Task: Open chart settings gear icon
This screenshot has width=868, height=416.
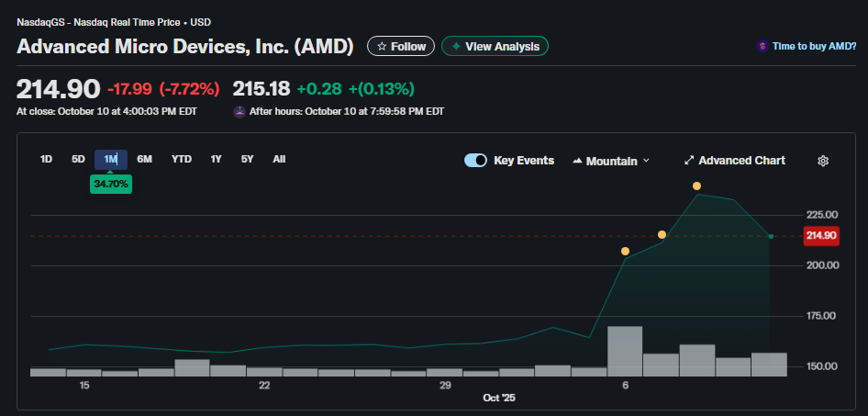Action: [x=823, y=161]
